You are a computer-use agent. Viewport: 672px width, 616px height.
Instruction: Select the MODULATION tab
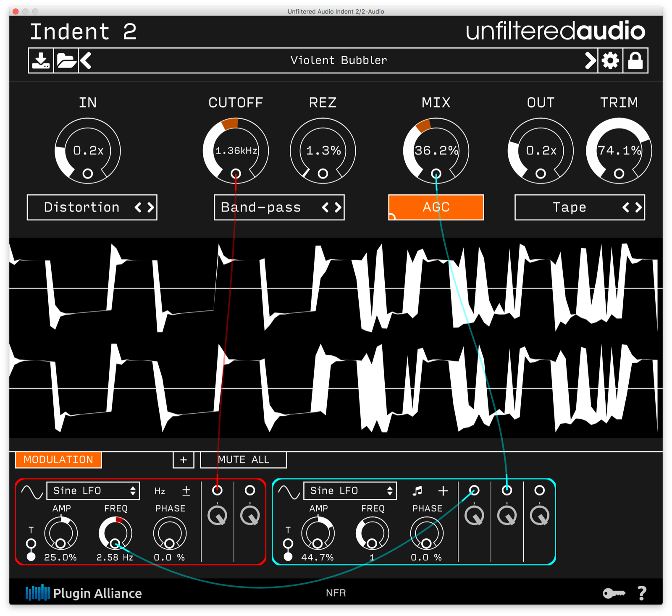[58, 460]
